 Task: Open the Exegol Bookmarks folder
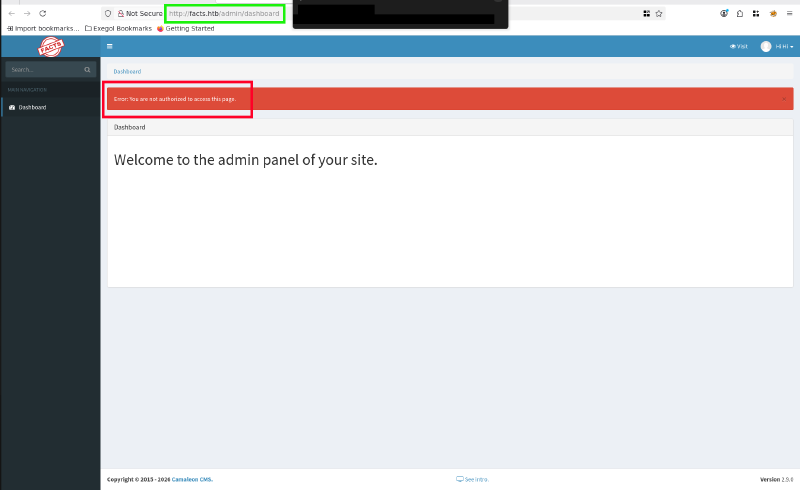point(118,28)
